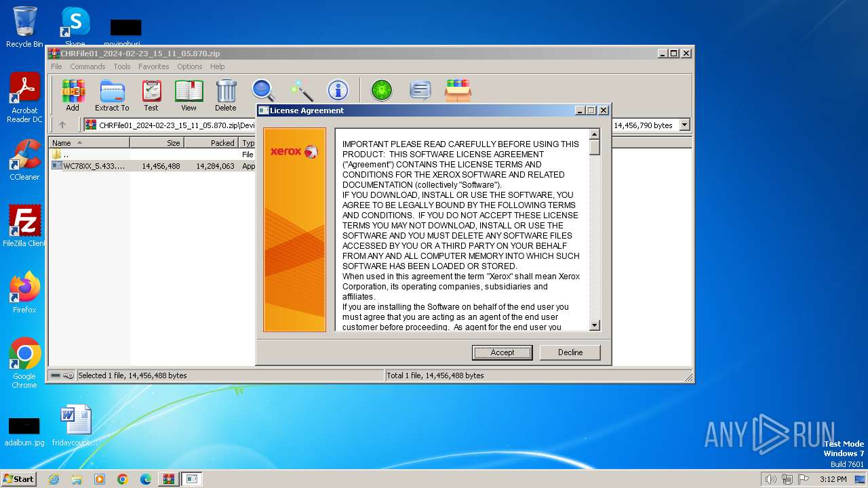
Task: Open Windows Media Player on taskbar
Action: [100, 479]
